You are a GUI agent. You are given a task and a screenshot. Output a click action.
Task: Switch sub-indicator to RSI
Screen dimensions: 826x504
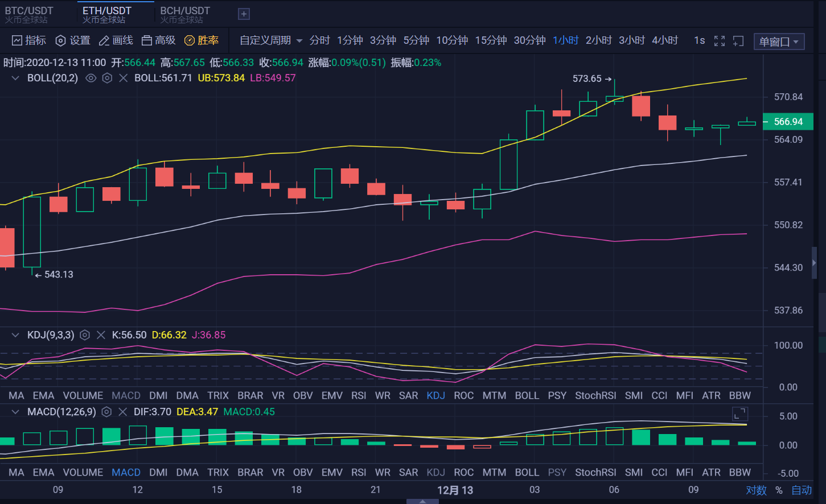tap(359, 395)
